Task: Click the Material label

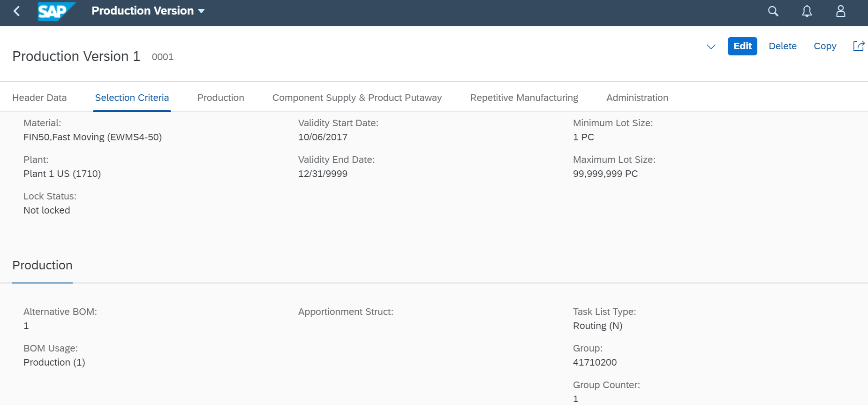Action: pyautogui.click(x=42, y=123)
